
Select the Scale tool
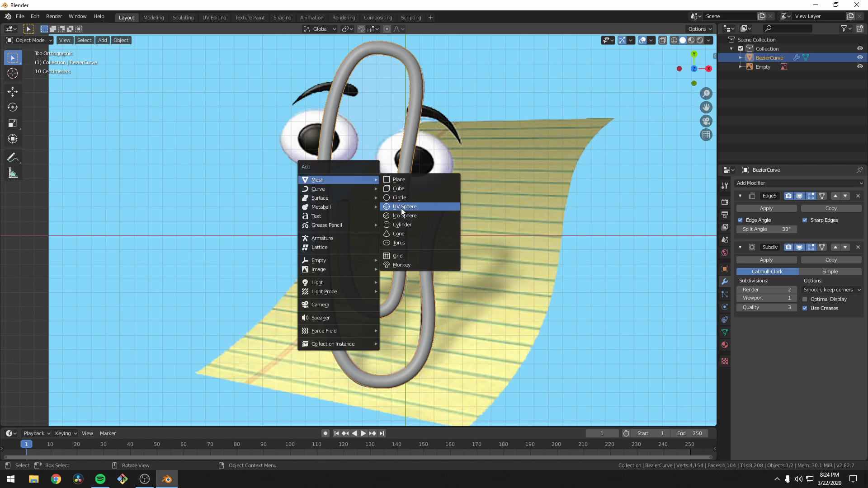point(12,123)
